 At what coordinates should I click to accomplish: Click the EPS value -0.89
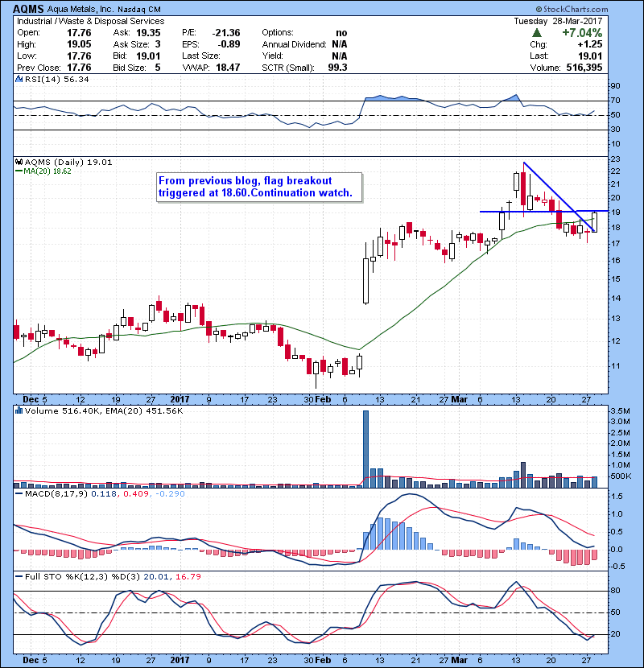point(229,44)
